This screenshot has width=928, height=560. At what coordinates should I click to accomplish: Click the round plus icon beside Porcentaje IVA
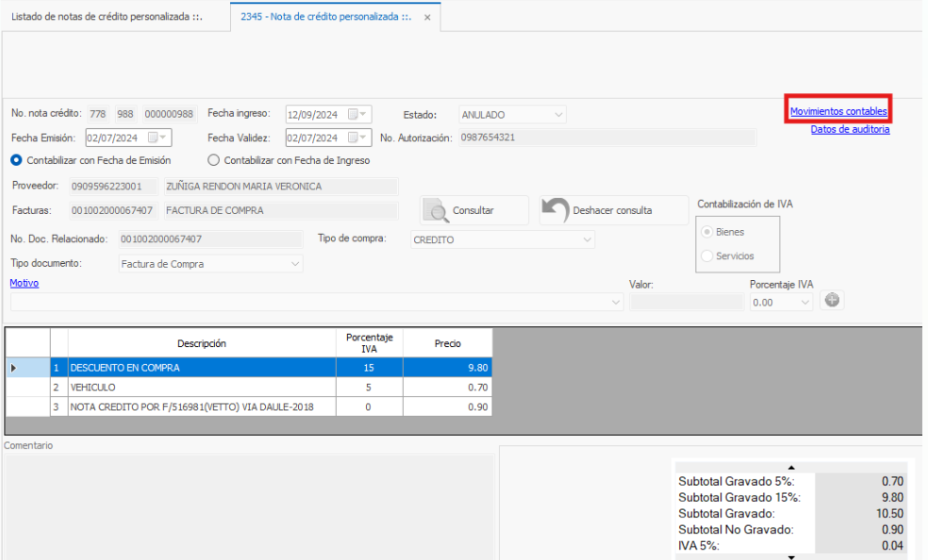(833, 301)
